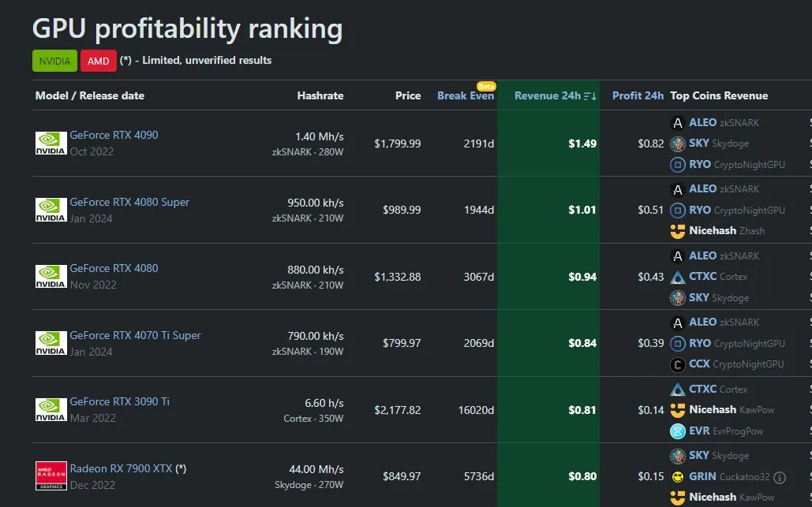Viewport: 812px width, 507px height.
Task: Click CTXC Cortex icon in RTX 3090 Ti row
Action: pyautogui.click(x=677, y=389)
